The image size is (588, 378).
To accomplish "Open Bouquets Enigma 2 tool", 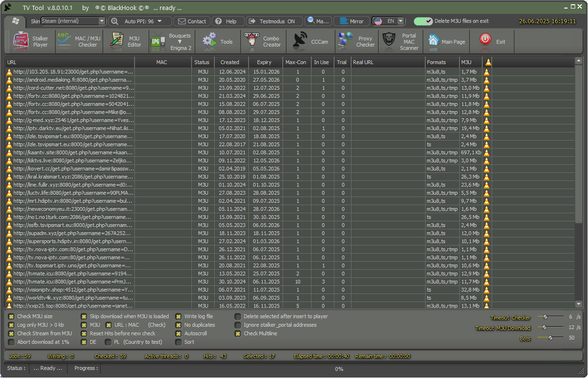I will (171, 42).
